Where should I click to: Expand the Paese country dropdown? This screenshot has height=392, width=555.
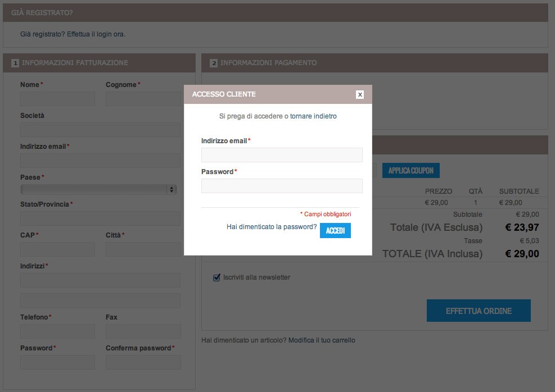point(98,189)
